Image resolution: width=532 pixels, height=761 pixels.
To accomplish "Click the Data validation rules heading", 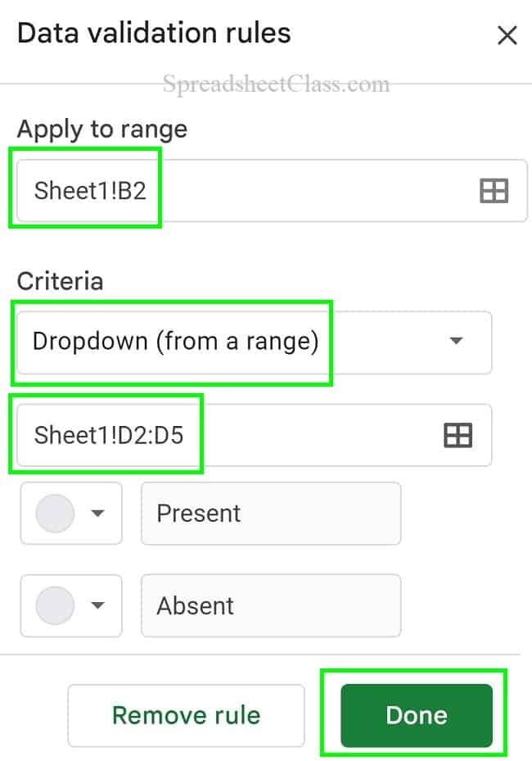I will coord(154,34).
